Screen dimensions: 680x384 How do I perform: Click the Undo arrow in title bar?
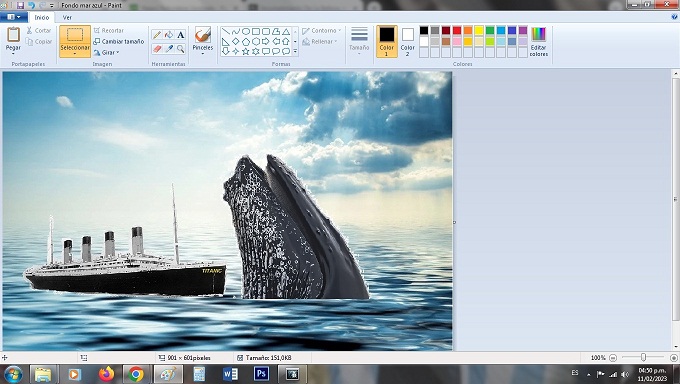(x=31, y=5)
